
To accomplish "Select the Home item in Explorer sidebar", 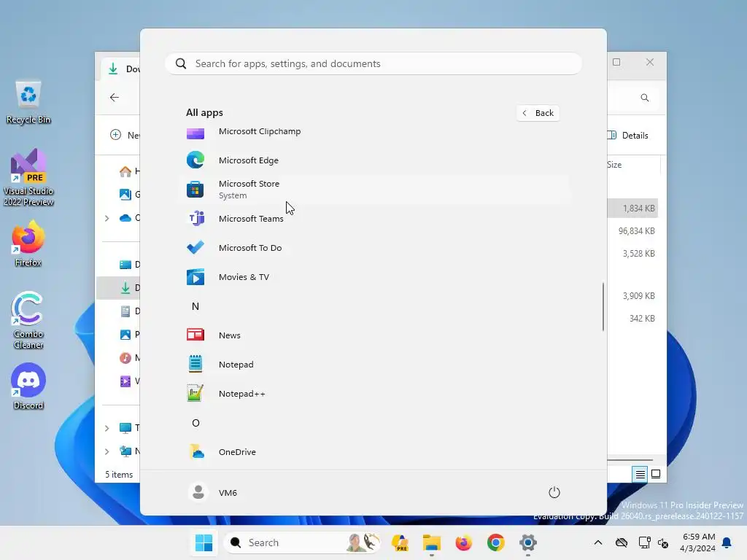I will (x=130, y=171).
